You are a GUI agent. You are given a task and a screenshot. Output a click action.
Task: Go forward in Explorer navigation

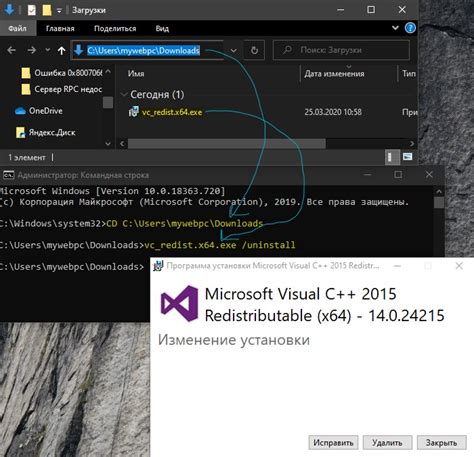coord(32,50)
